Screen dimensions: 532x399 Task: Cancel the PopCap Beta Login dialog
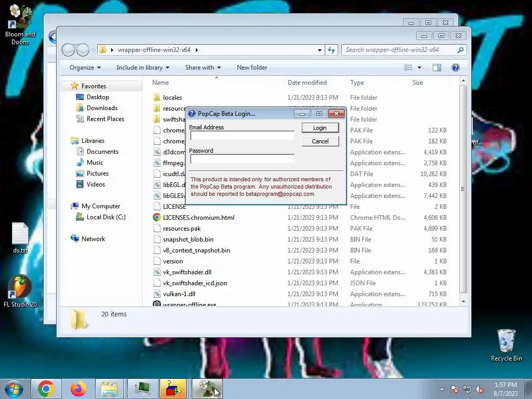320,141
